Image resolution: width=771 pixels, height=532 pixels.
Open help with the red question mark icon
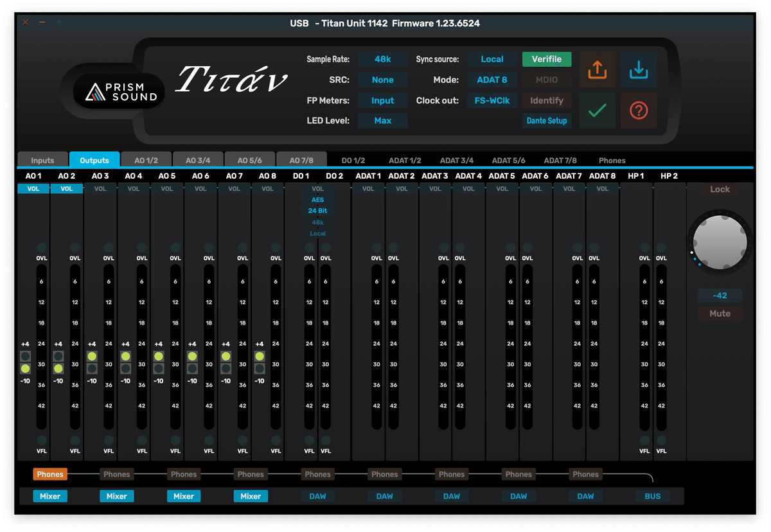click(x=639, y=111)
